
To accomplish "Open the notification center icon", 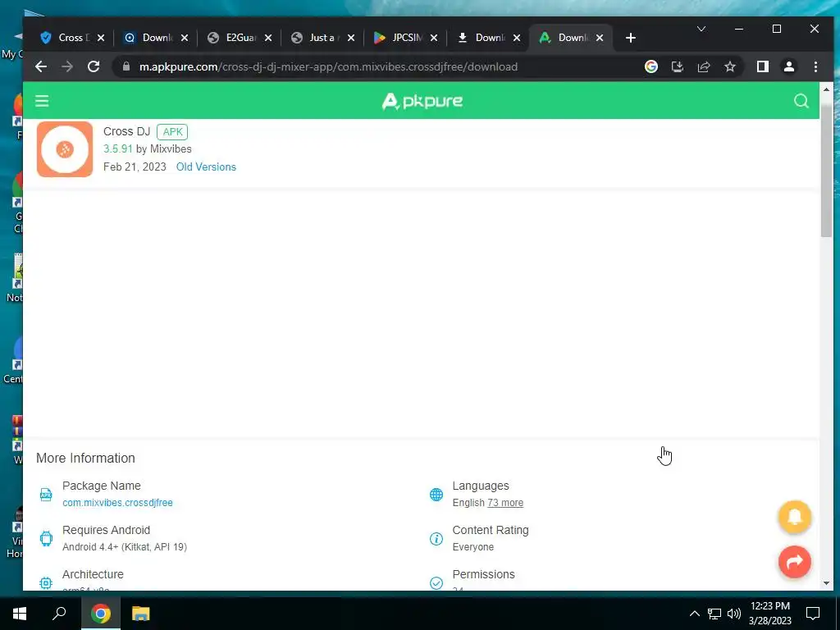I will (813, 614).
